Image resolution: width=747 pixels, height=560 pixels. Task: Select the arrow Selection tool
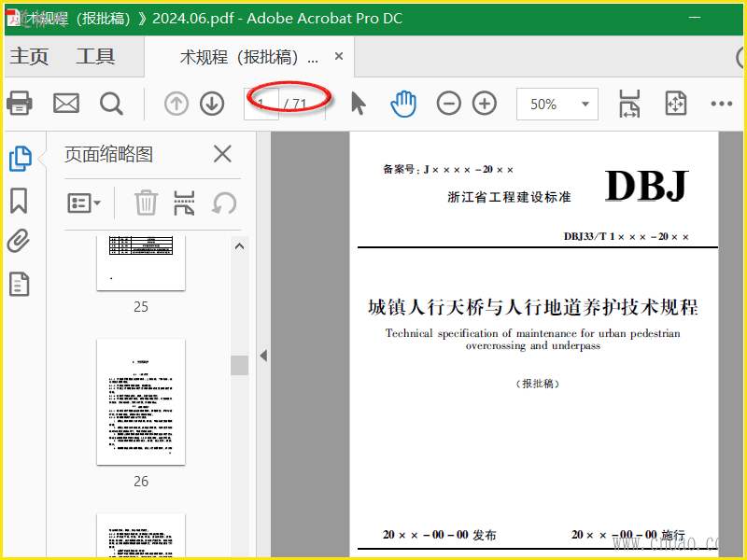[x=359, y=104]
